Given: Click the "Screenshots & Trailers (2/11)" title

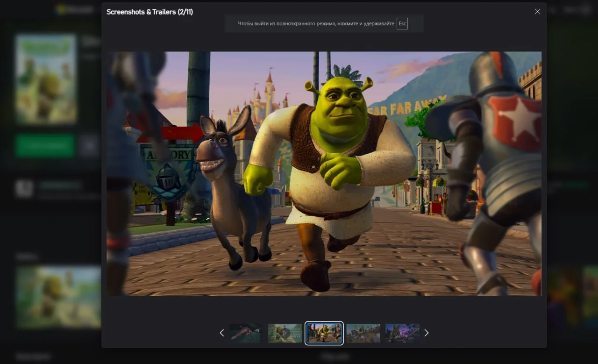Looking at the screenshot, I should pyautogui.click(x=149, y=12).
